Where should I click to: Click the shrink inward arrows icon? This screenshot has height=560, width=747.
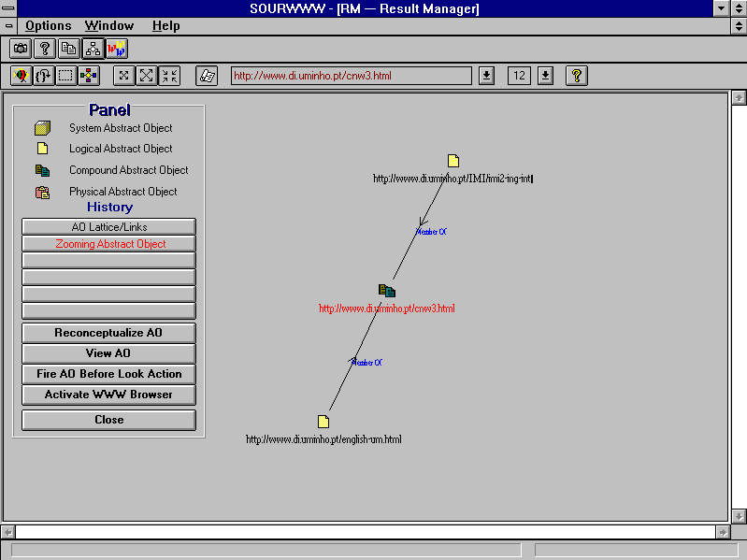169,76
